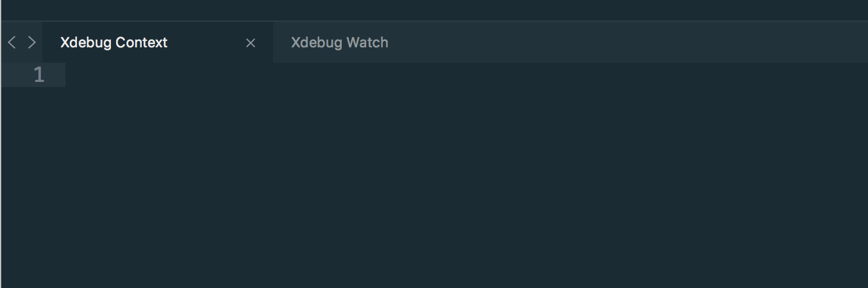Dismiss Xdebug Context using its X icon
The height and width of the screenshot is (288, 868).
251,43
